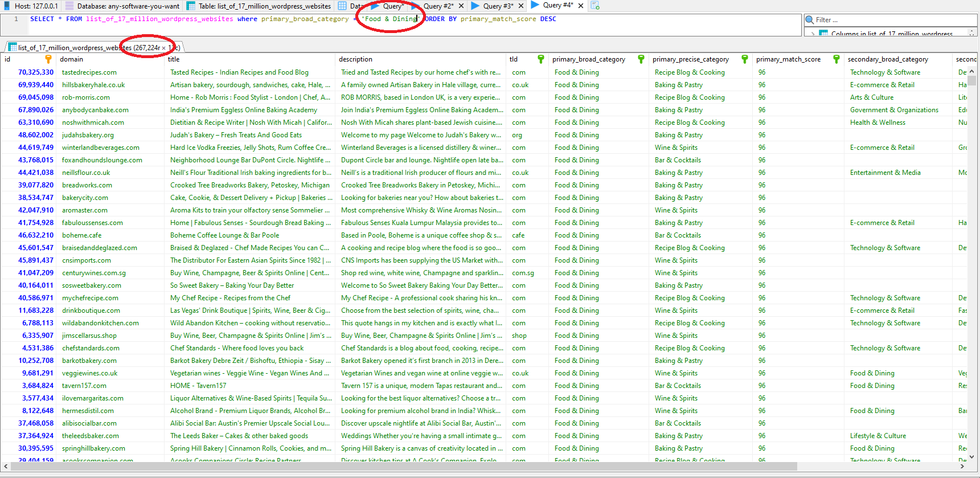Select the springhillbakery.com domain cell
The width and height of the screenshot is (980, 478).
coord(110,448)
